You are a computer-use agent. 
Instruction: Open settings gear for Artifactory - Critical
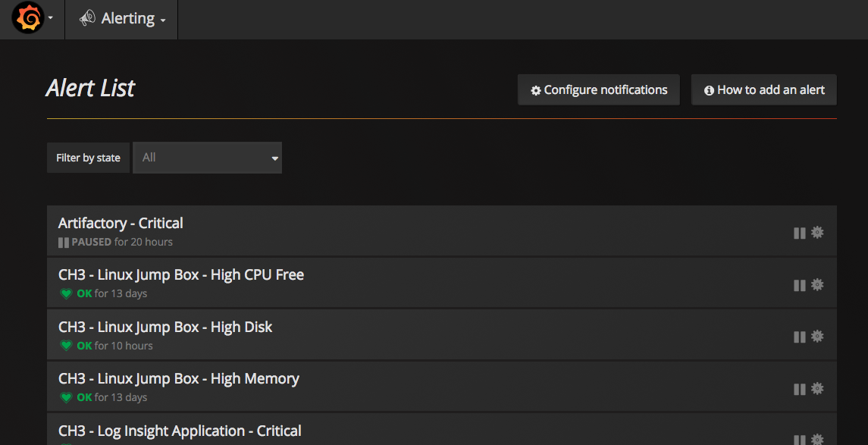pyautogui.click(x=817, y=233)
